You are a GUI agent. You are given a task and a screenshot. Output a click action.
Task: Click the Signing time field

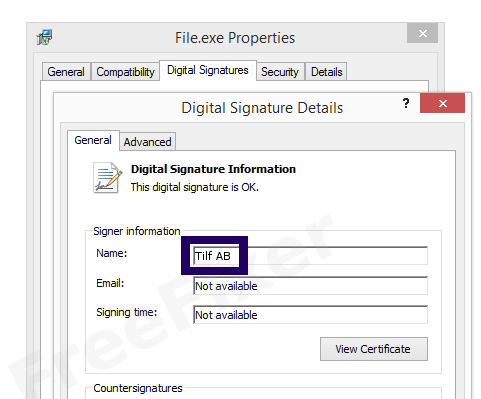point(310,315)
